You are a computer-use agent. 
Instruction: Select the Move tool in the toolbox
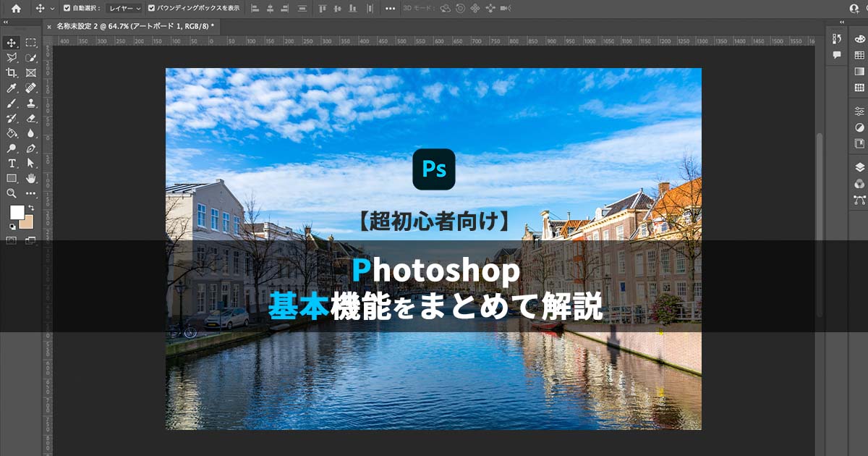12,43
